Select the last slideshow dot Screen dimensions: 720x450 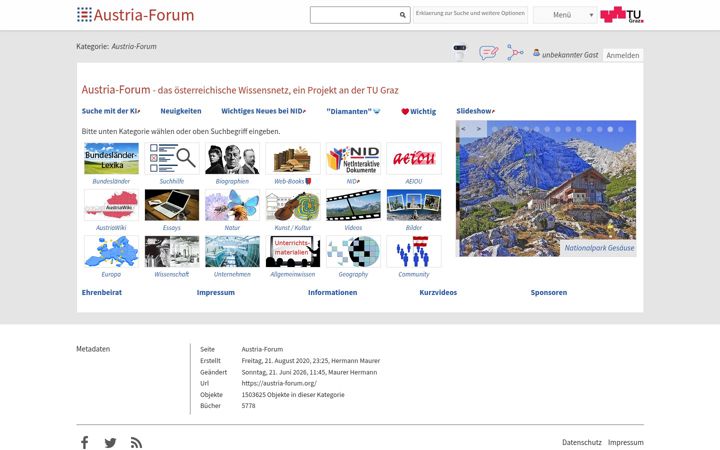pyautogui.click(x=620, y=129)
